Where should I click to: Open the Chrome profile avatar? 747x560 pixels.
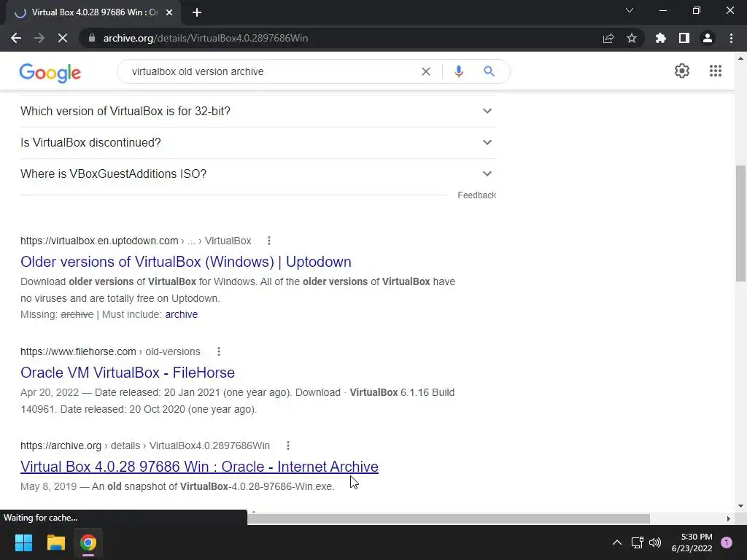coord(708,38)
